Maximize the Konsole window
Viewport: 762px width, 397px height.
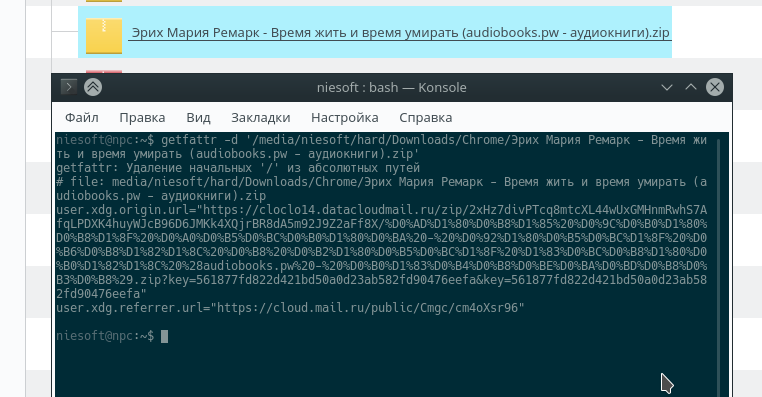(x=691, y=87)
